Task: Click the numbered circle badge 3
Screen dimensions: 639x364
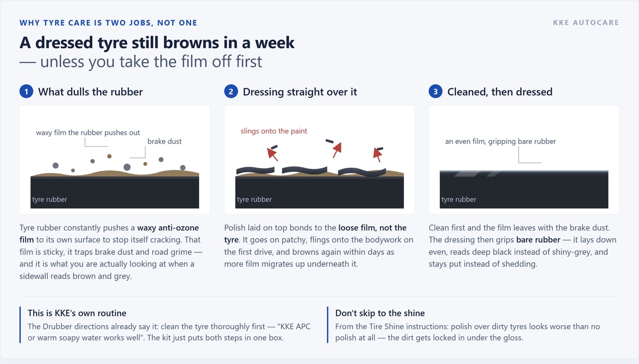Action: pyautogui.click(x=435, y=92)
